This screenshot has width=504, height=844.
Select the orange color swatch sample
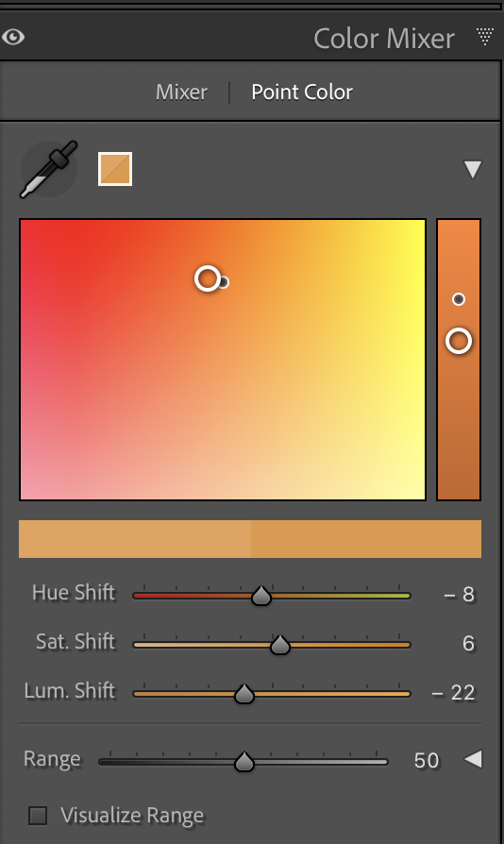click(x=115, y=169)
